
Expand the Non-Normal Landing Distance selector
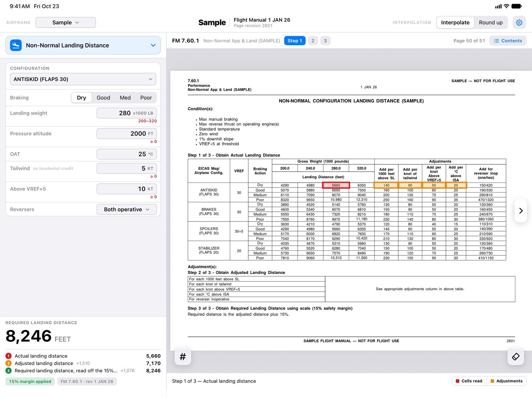click(x=83, y=45)
